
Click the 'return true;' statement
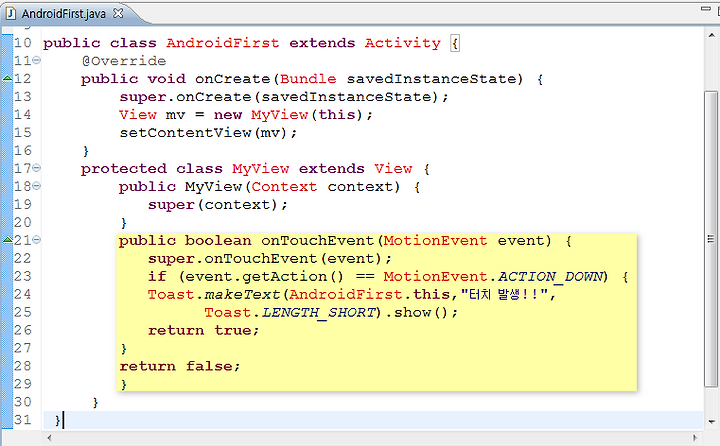[203, 330]
